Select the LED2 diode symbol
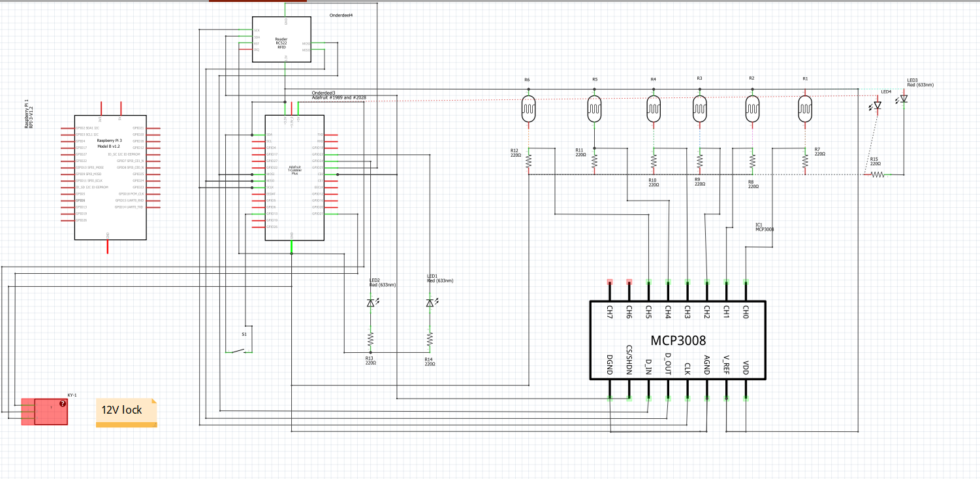980x479 pixels. pos(371,302)
